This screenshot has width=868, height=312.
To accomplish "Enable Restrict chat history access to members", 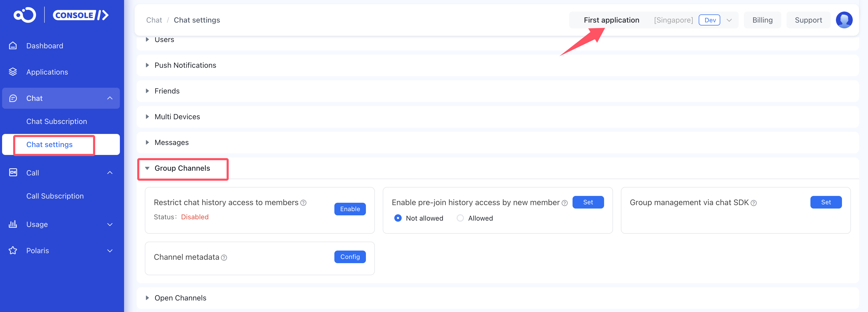I will [x=350, y=209].
